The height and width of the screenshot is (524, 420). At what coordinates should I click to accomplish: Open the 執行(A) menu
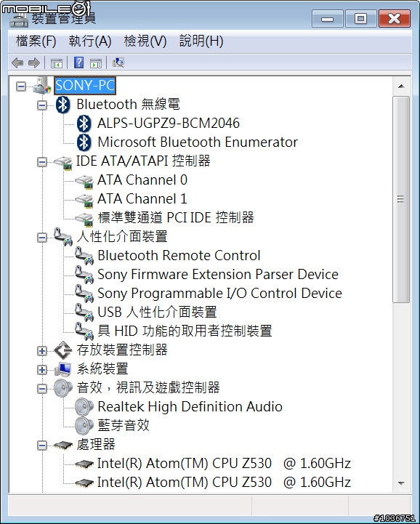click(x=90, y=41)
